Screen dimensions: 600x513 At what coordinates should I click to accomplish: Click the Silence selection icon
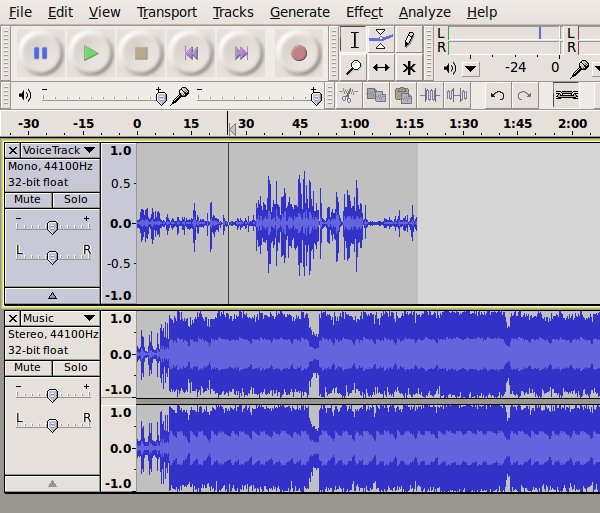457,95
